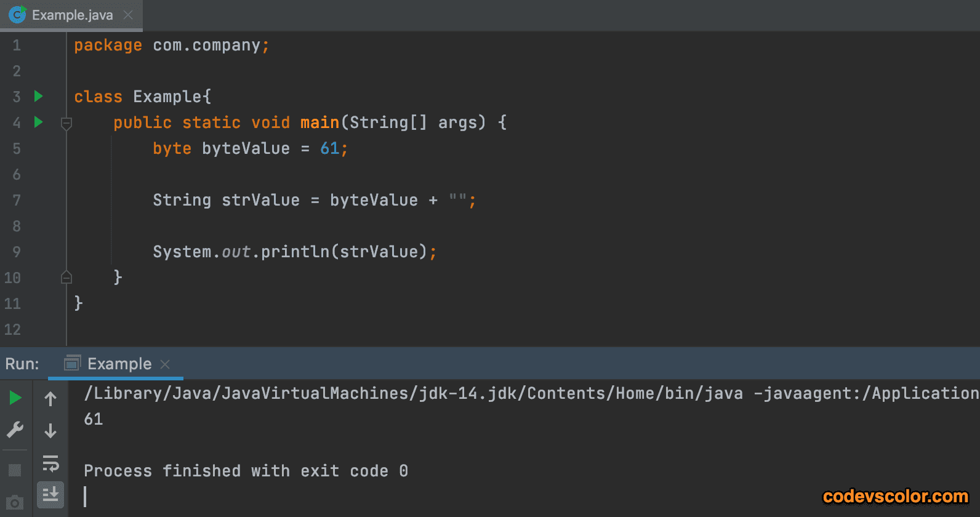Toggle scroll to end of console

[50, 494]
